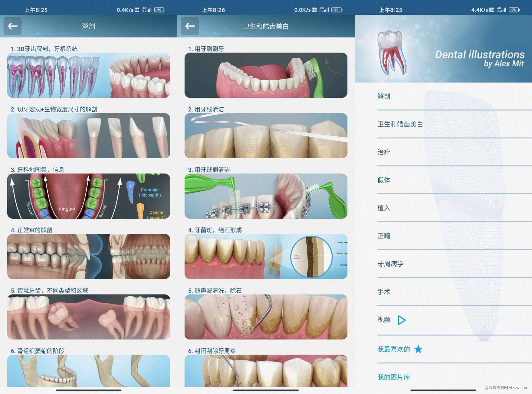This screenshot has width=532, height=394.
Task: Select title '1. 3D牙齿解剖，牙根系统'
Action: tap(44, 49)
